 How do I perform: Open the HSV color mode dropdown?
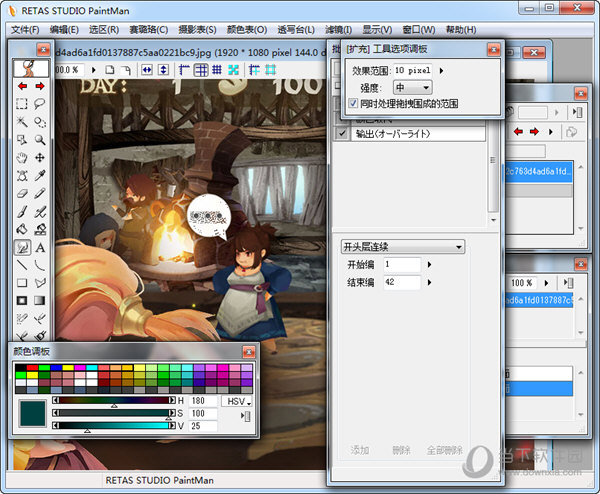click(x=237, y=401)
